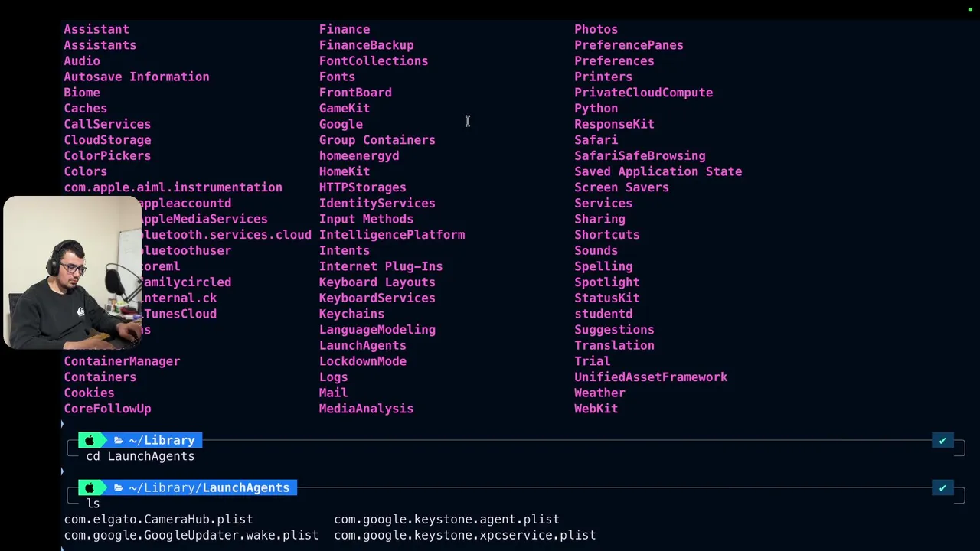
Task: Click the Assistant directory entry
Action: point(96,29)
